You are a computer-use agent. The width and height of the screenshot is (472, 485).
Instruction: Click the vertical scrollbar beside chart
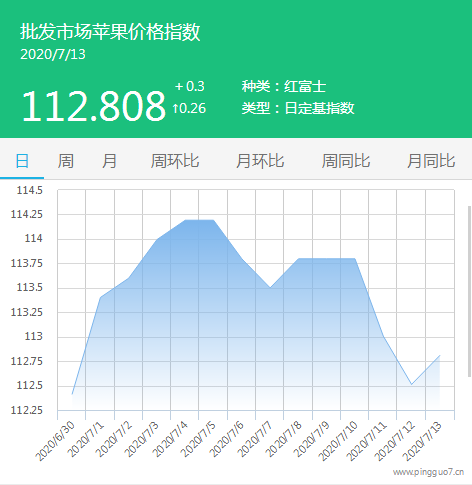click(x=470, y=292)
